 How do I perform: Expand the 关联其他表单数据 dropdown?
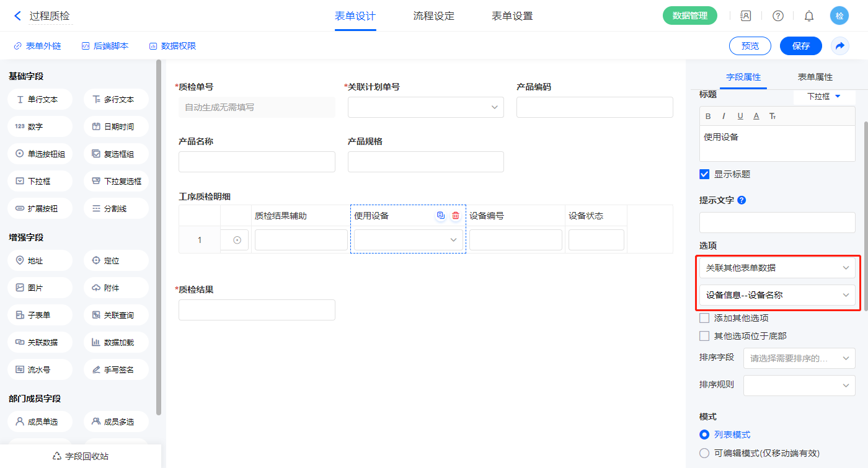point(777,268)
